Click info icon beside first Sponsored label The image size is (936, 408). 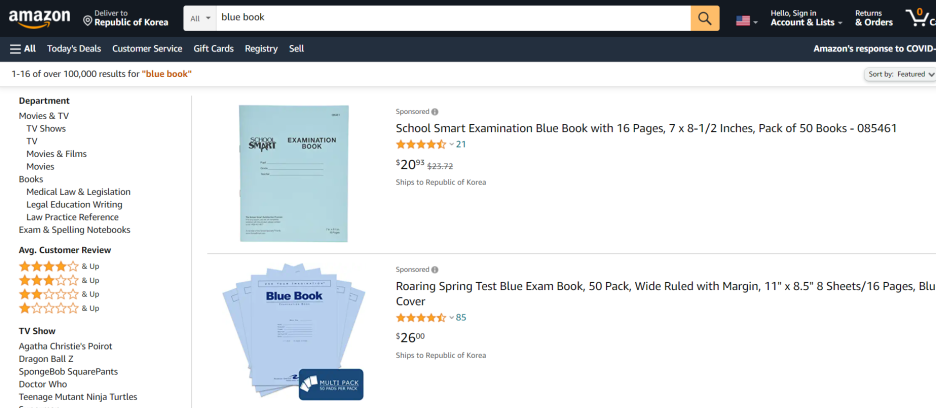[435, 112]
